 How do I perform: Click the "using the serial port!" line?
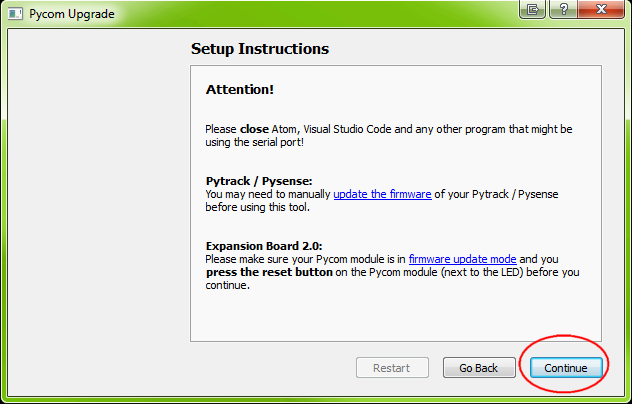click(x=254, y=142)
